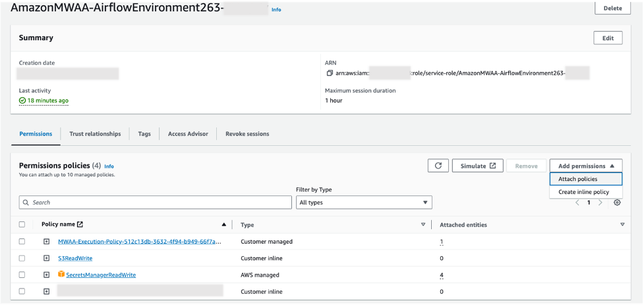Image resolution: width=644 pixels, height=305 pixels.
Task: Open the SecretsManagerReadWrite policy link
Action: [x=101, y=275]
